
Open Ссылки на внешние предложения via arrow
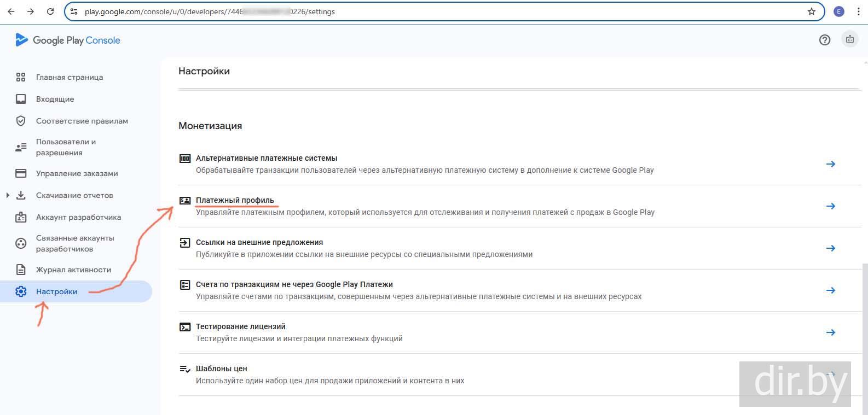pyautogui.click(x=830, y=248)
